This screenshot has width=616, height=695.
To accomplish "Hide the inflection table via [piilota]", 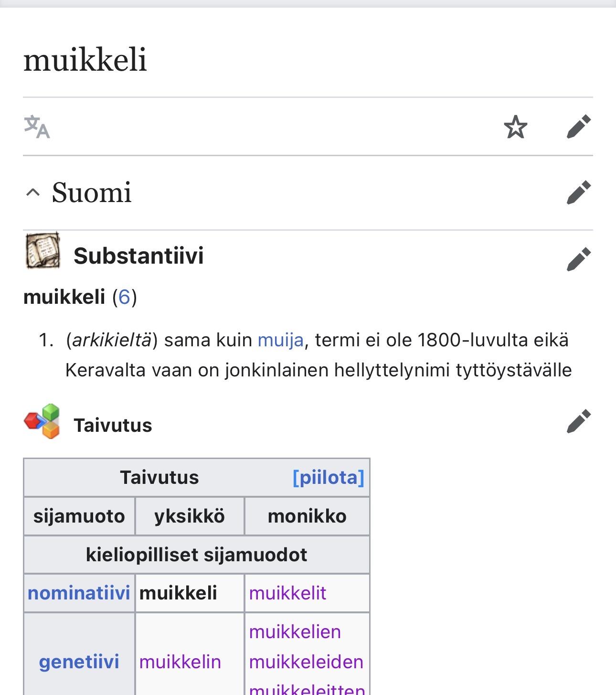I will 329,477.
